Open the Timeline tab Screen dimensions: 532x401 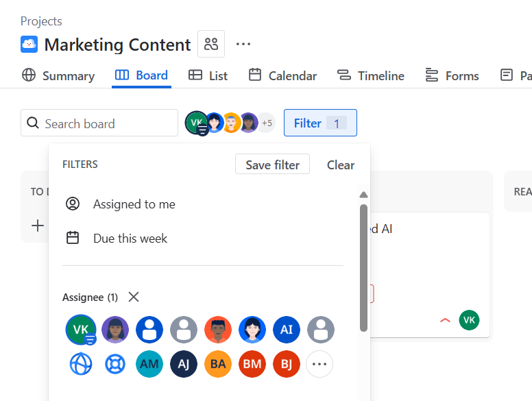tap(371, 75)
